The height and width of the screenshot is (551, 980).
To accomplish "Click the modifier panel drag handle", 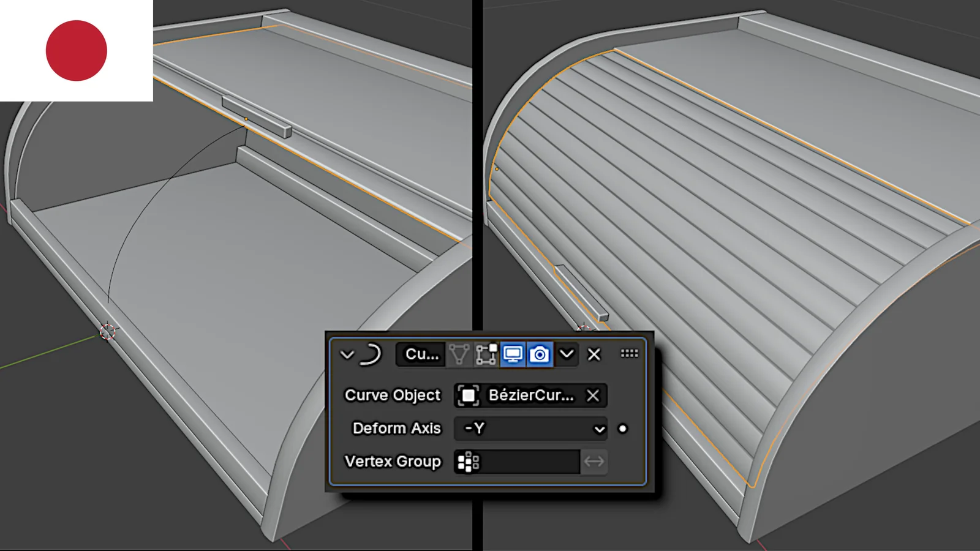I will (x=629, y=354).
